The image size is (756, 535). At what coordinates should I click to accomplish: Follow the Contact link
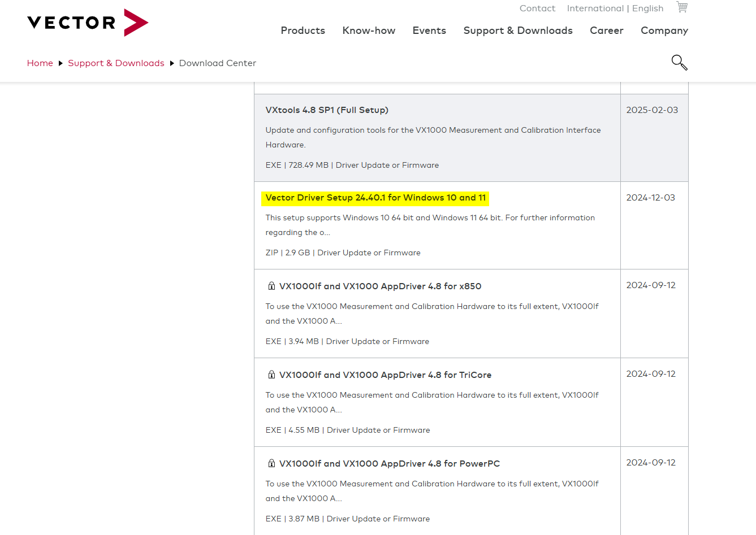pyautogui.click(x=537, y=8)
